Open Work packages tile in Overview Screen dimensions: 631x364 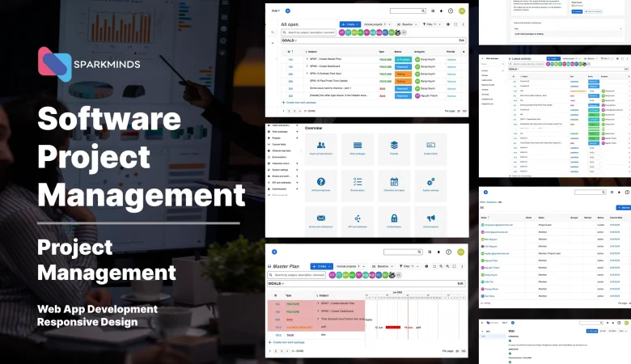click(358, 149)
